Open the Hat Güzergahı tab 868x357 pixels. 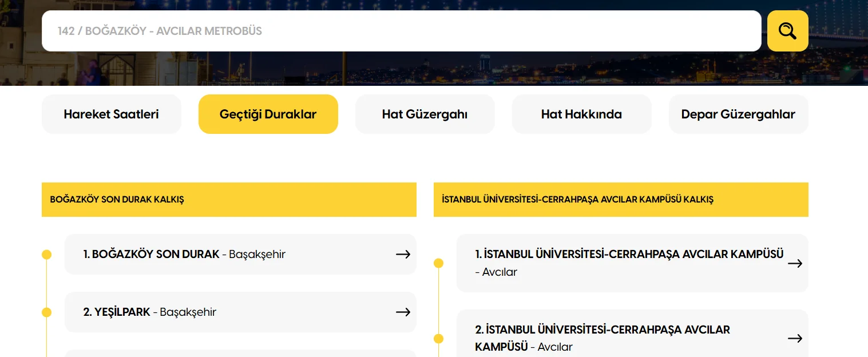click(425, 114)
